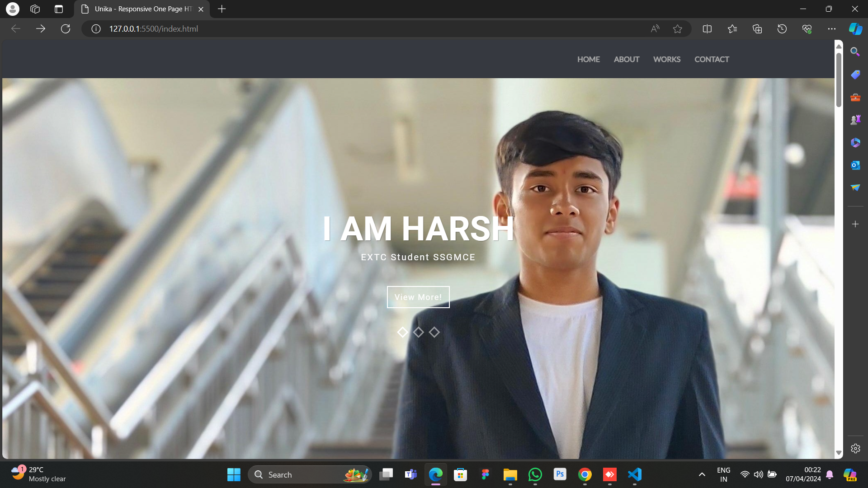Open sidebar Tools briefcase

click(855, 98)
